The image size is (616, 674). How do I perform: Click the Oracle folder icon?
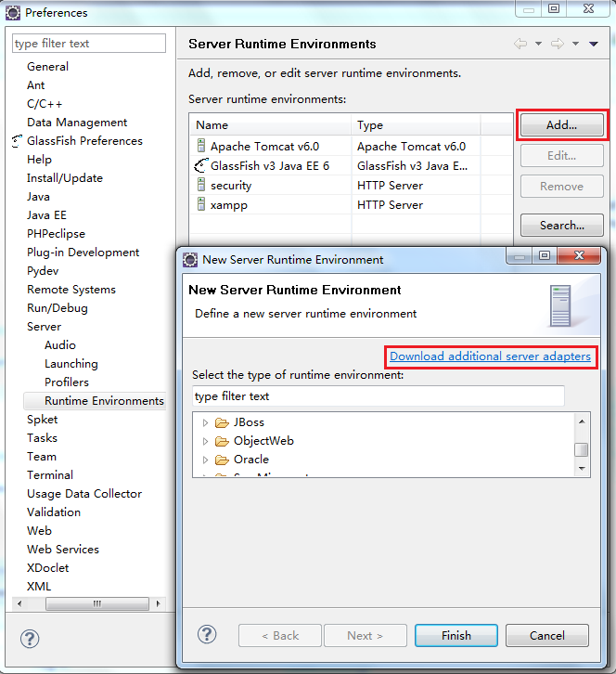point(222,460)
